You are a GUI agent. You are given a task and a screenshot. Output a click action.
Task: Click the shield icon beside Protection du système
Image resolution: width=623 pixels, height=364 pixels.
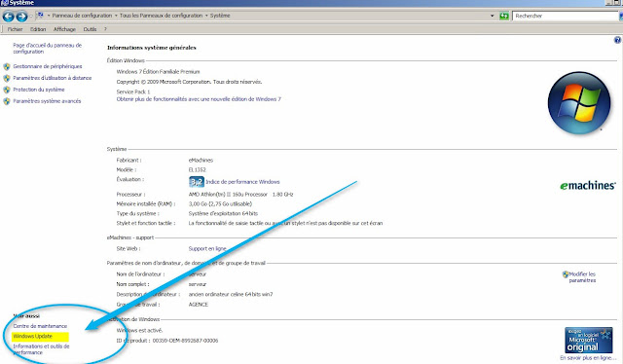click(7, 90)
